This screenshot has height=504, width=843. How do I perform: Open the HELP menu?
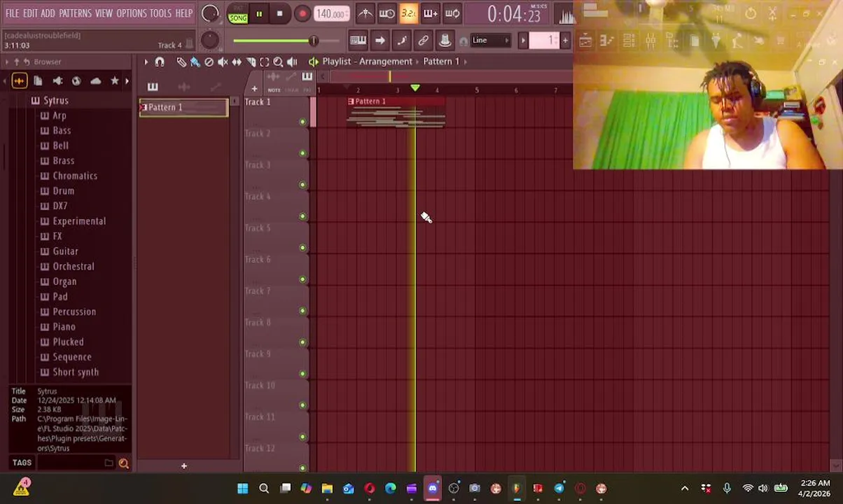[183, 13]
